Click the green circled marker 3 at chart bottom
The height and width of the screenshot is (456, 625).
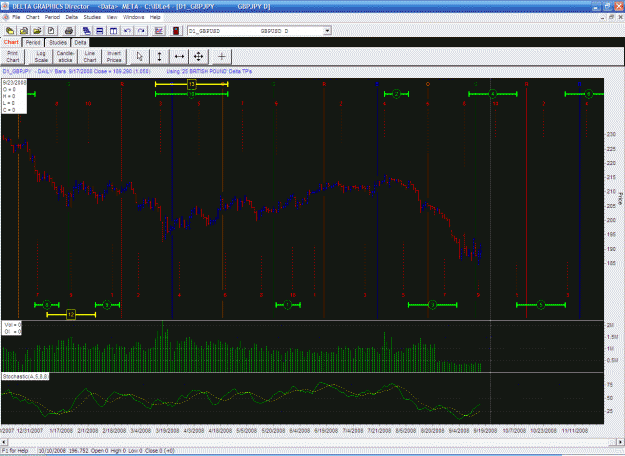click(432, 305)
